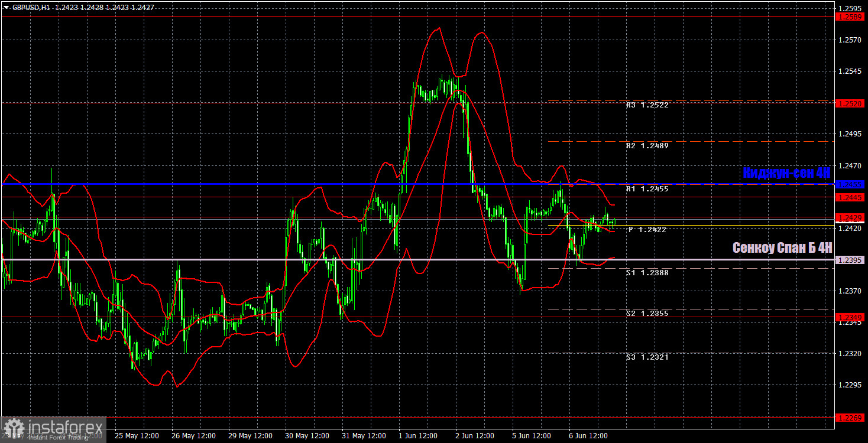
Task: Click the 1.2470 price scale value
Action: click(850, 165)
